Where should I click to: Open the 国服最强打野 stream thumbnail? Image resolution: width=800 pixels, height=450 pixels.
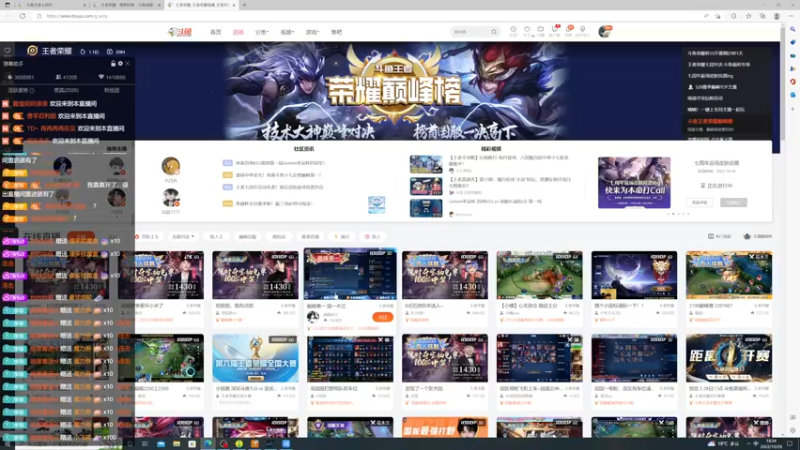tap(444, 428)
